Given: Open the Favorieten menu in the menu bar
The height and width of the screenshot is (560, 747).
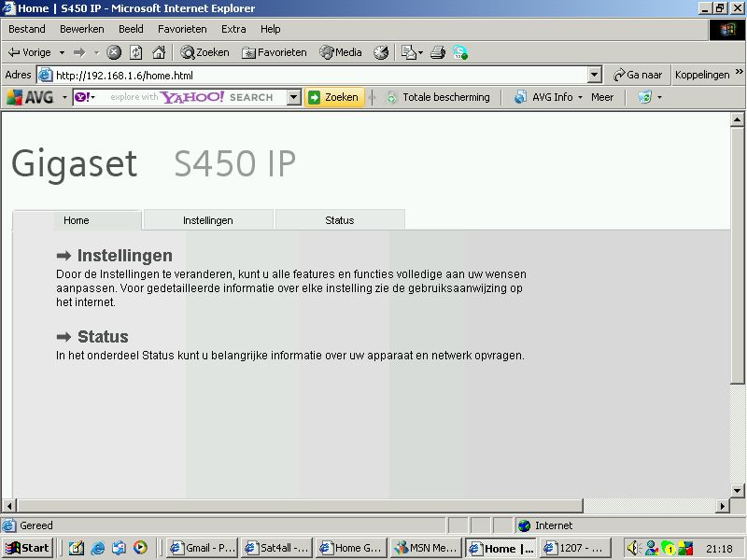Looking at the screenshot, I should [x=182, y=29].
